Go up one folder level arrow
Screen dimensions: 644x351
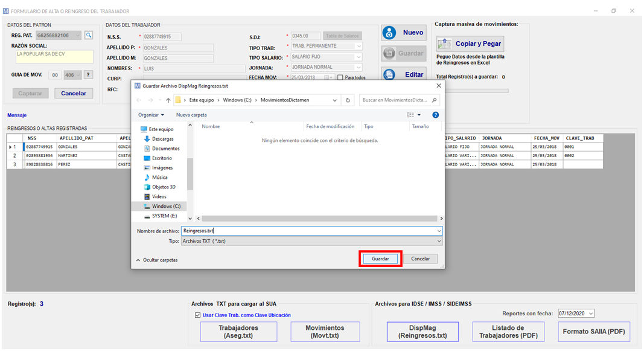coord(168,100)
